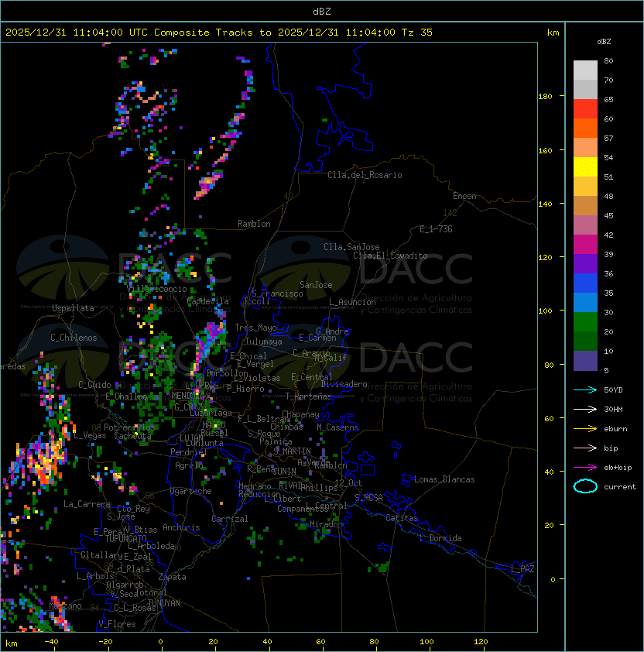Click the Composite Tracks timestamp header text

[219, 33]
